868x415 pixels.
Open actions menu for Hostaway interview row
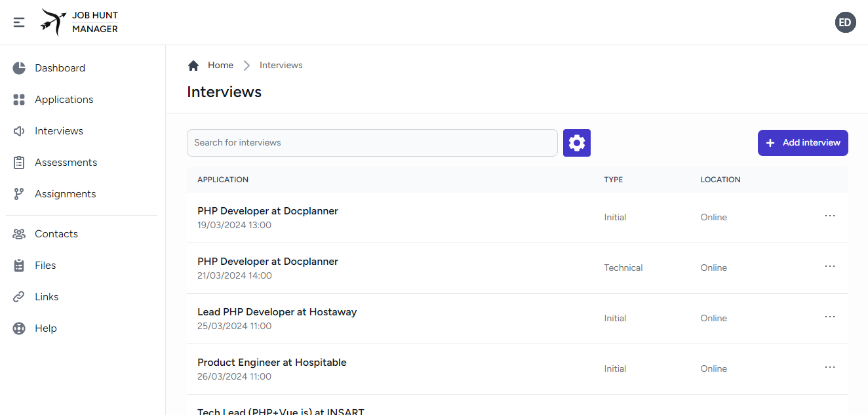(x=830, y=317)
